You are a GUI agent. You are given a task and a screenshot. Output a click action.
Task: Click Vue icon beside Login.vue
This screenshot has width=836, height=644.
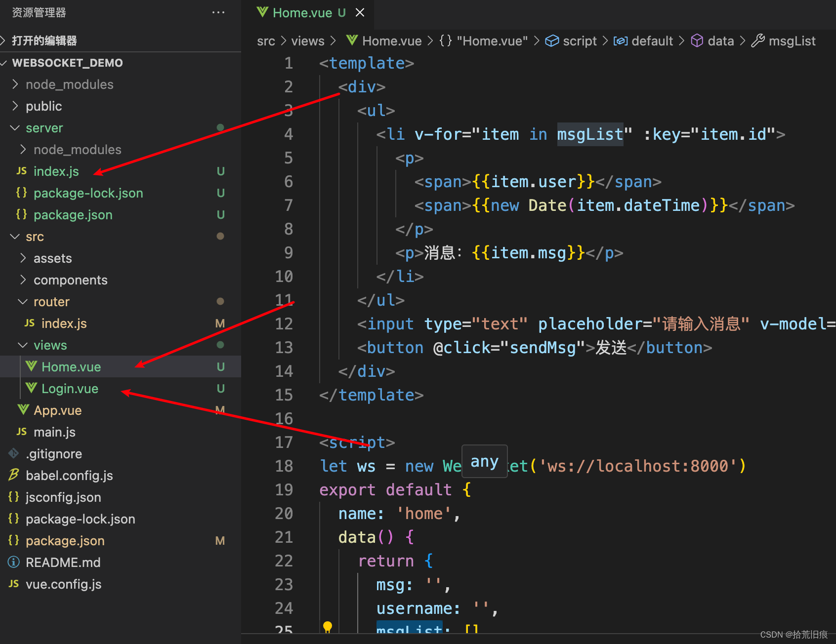[x=31, y=388]
